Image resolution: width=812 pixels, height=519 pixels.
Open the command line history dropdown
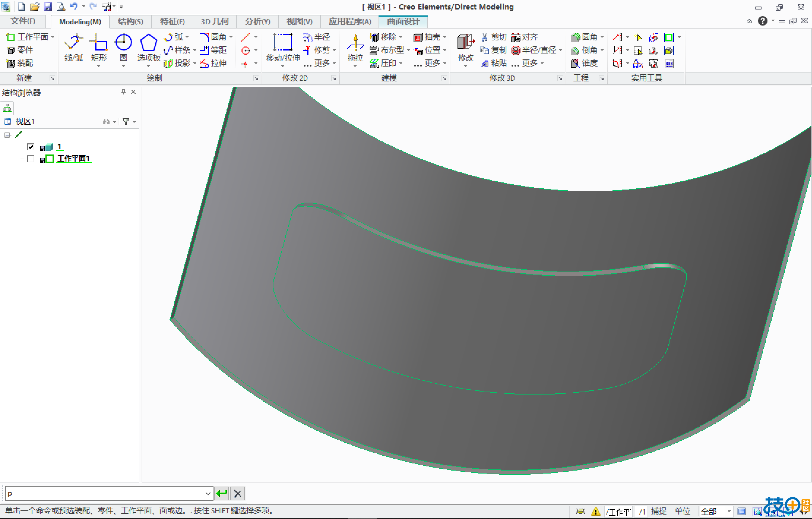(208, 494)
